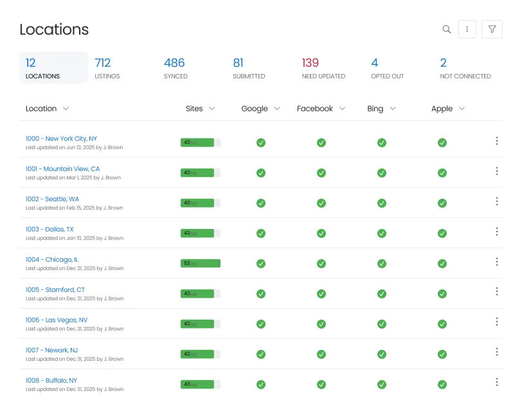Viewport: 522px width, 420px height.
Task: Open row menu for 1007 - Newark
Action: [x=497, y=352]
